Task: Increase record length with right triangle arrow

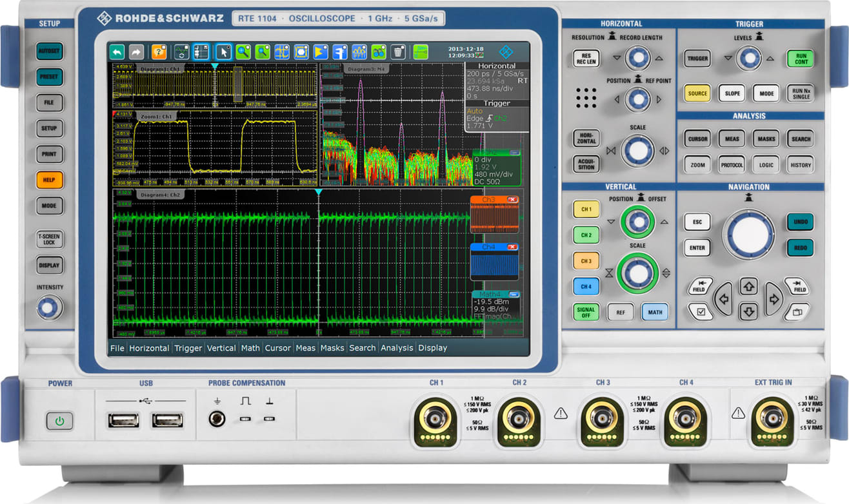Action: 659,59
